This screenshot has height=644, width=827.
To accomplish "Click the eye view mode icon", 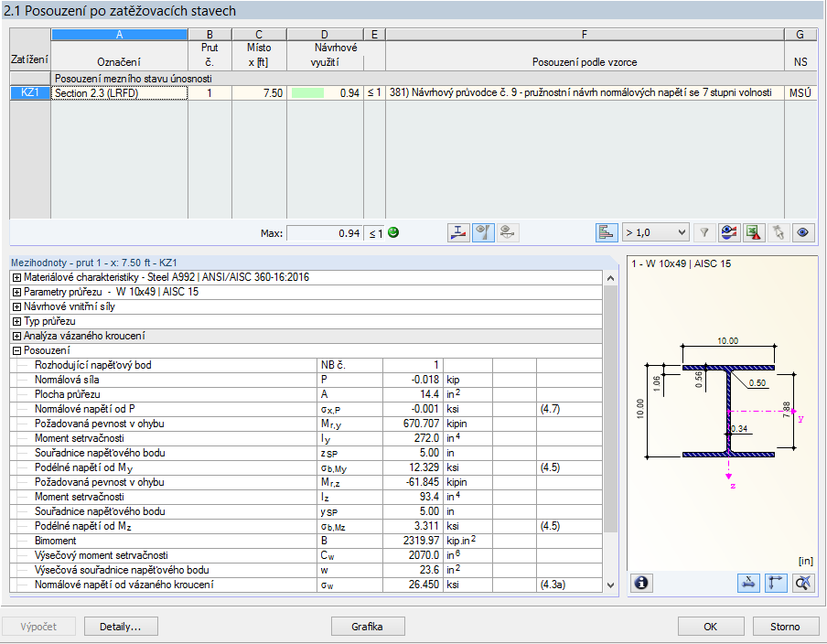I will (x=803, y=232).
